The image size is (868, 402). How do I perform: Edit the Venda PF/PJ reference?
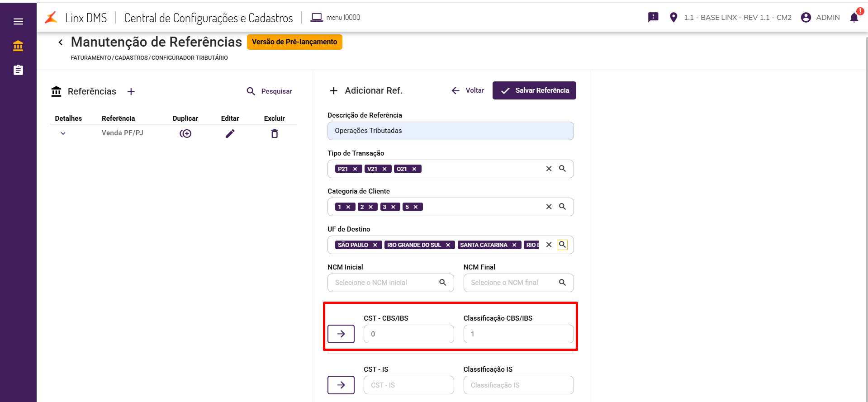click(230, 133)
